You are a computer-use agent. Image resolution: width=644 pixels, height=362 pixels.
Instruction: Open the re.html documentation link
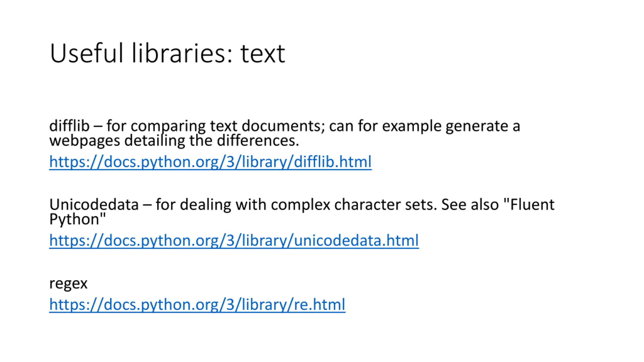pyautogui.click(x=197, y=304)
